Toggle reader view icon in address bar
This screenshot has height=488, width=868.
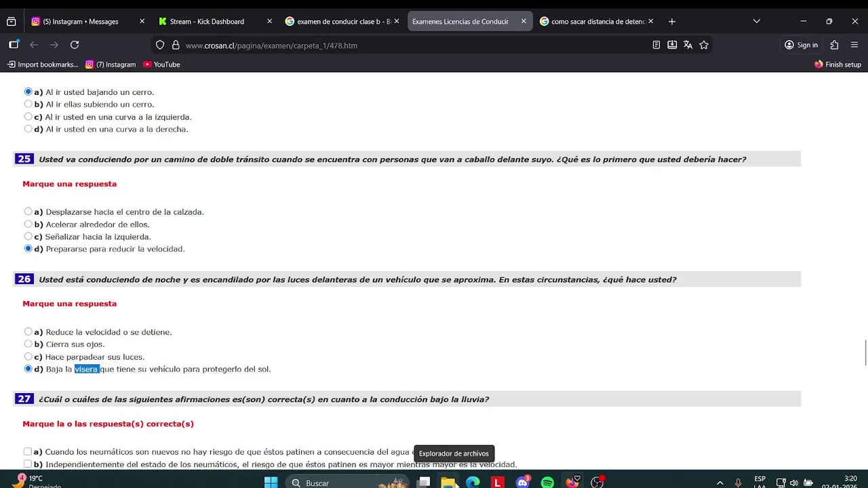(x=656, y=45)
